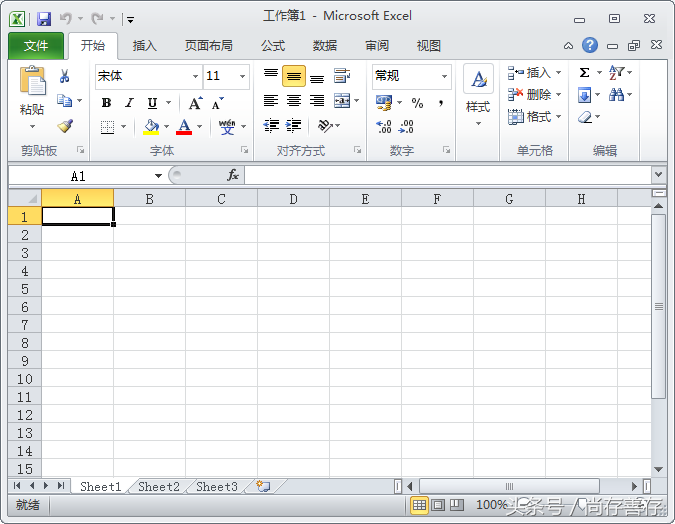675x524 pixels.
Task: Click the Paste clipboard icon
Action: (32, 81)
